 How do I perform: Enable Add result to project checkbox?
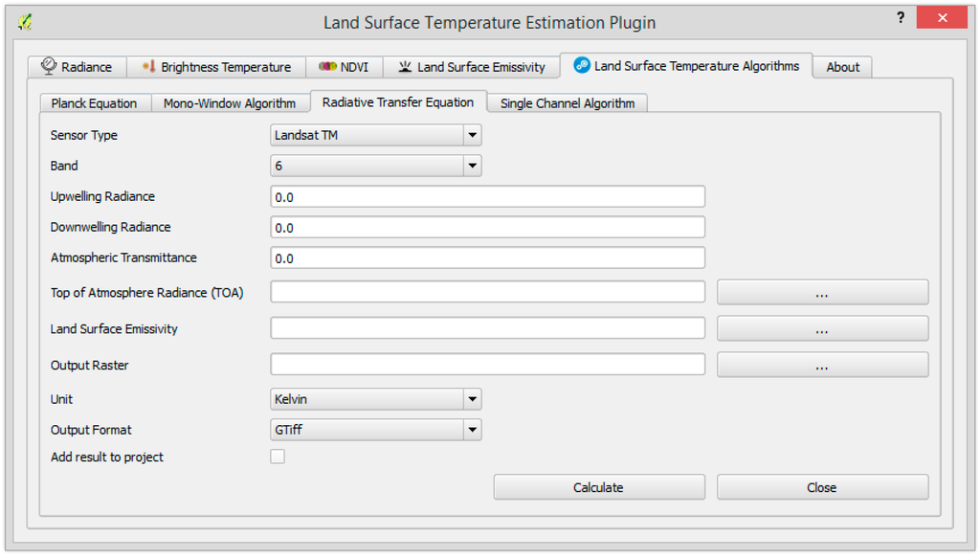coord(278,457)
